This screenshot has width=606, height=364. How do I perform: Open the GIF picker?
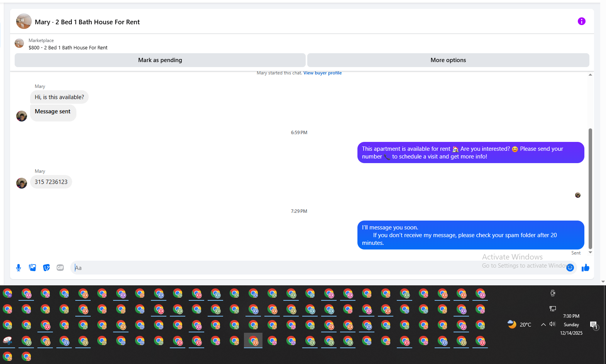point(60,268)
